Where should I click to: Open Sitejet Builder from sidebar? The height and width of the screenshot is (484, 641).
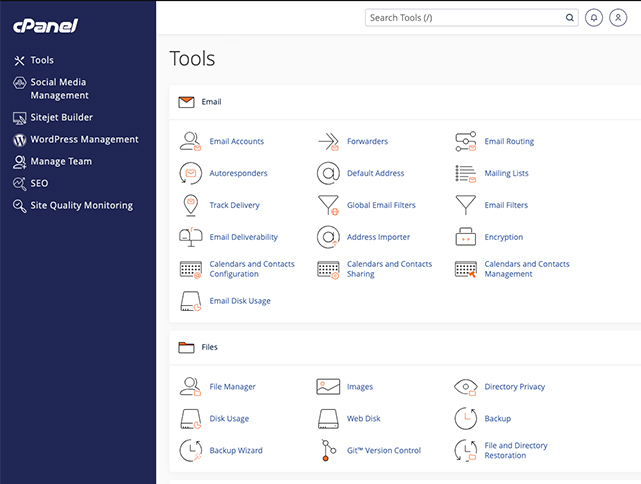pos(61,117)
